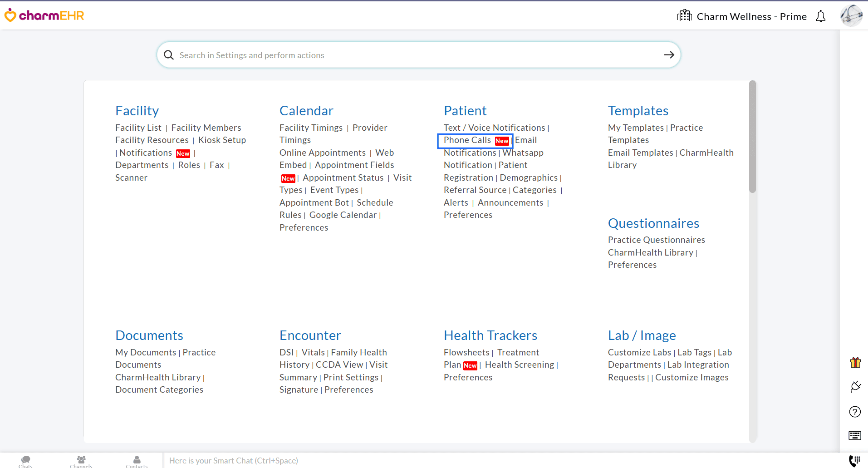Screen dimensions: 868x468
Task: Open Flowsheets settings
Action: tap(466, 352)
